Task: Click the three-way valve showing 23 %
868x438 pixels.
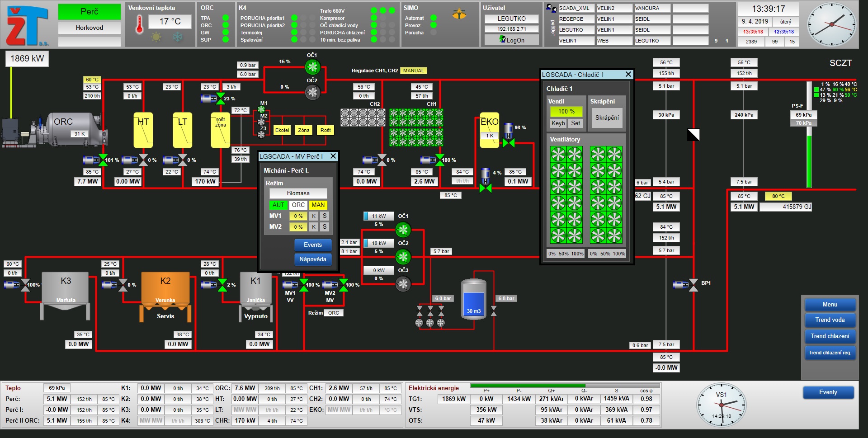Action: [221, 98]
